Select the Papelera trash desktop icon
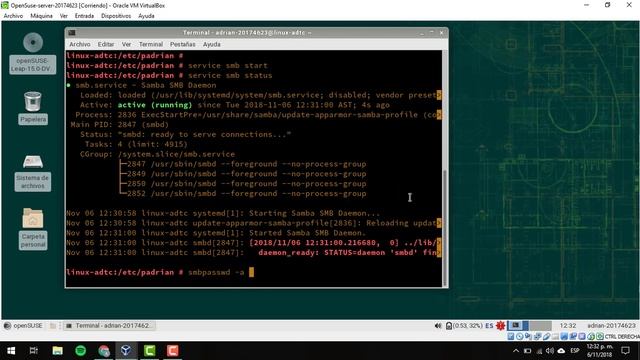 pos(33,108)
